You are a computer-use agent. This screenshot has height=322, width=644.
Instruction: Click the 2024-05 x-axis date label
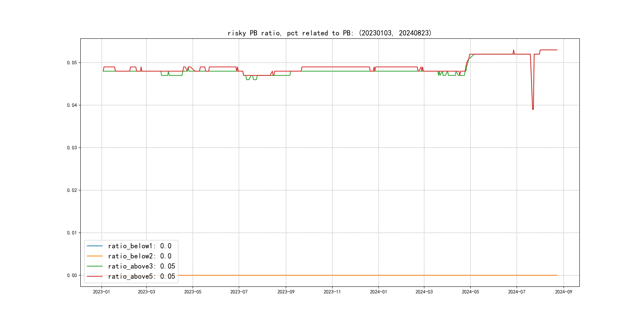click(470, 292)
